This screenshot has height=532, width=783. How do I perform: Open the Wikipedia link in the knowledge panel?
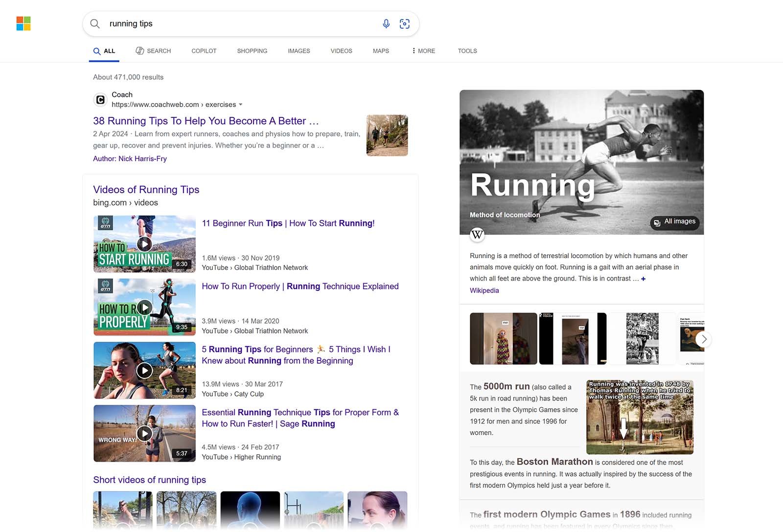[x=484, y=290]
